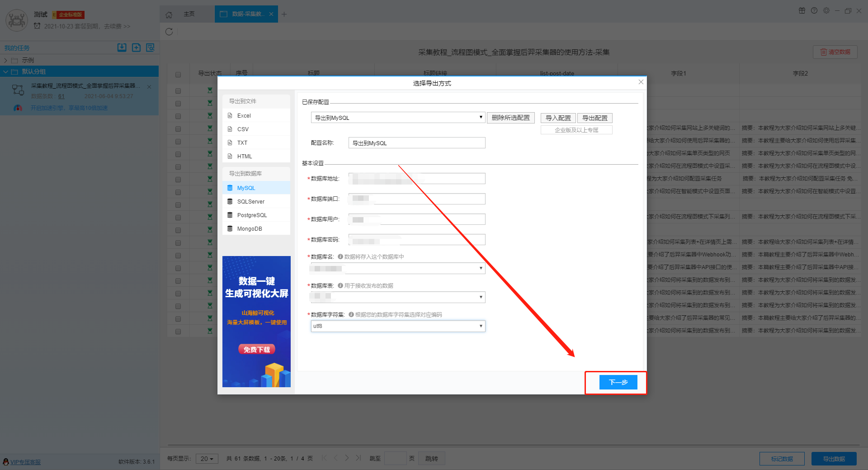The image size is (868, 470).
Task: Click the database port field
Action: point(417,199)
